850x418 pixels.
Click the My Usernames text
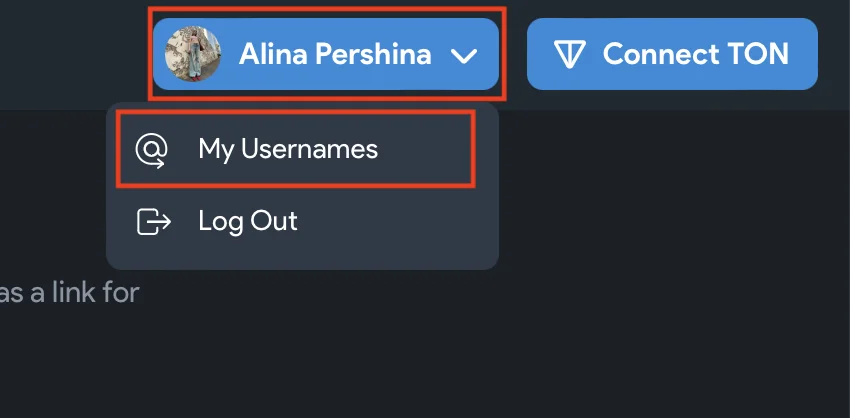tap(288, 150)
